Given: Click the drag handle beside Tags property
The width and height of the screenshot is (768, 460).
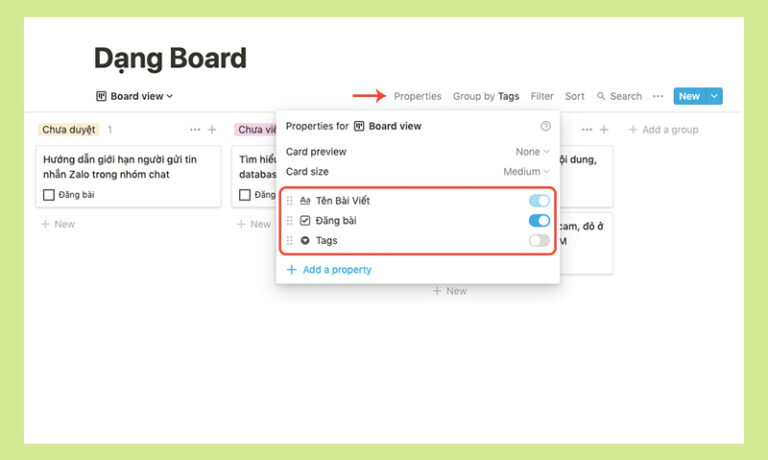Looking at the screenshot, I should coord(289,241).
